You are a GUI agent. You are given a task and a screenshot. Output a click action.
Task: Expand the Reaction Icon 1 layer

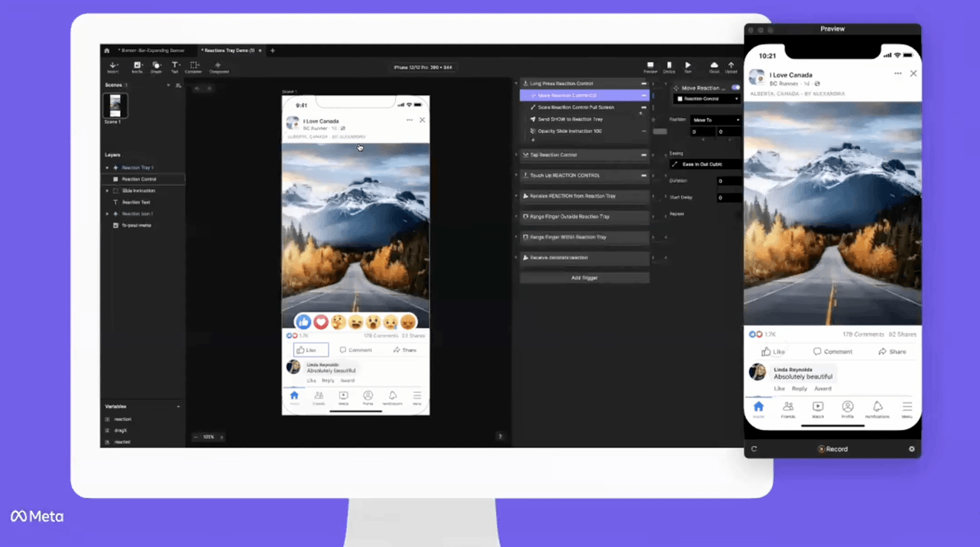click(x=107, y=213)
